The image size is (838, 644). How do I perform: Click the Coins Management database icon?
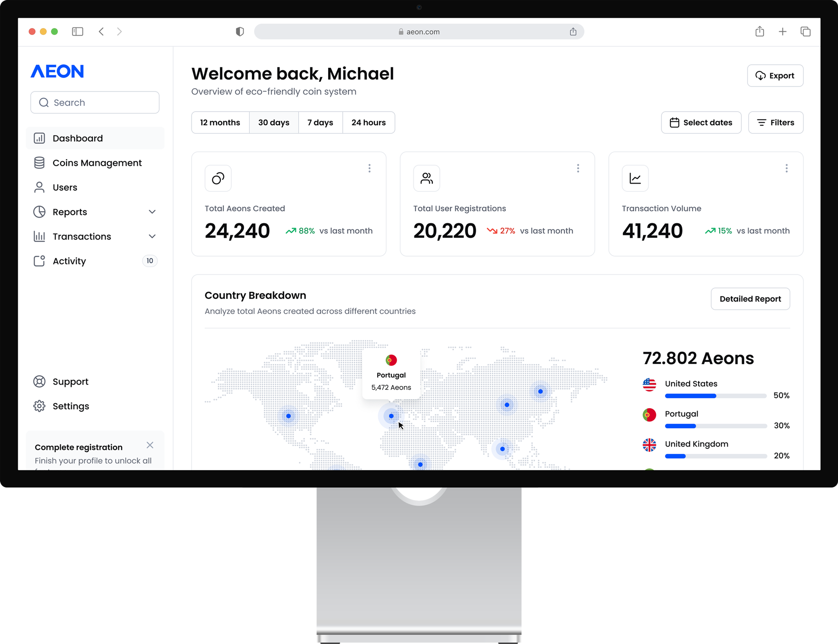tap(39, 163)
